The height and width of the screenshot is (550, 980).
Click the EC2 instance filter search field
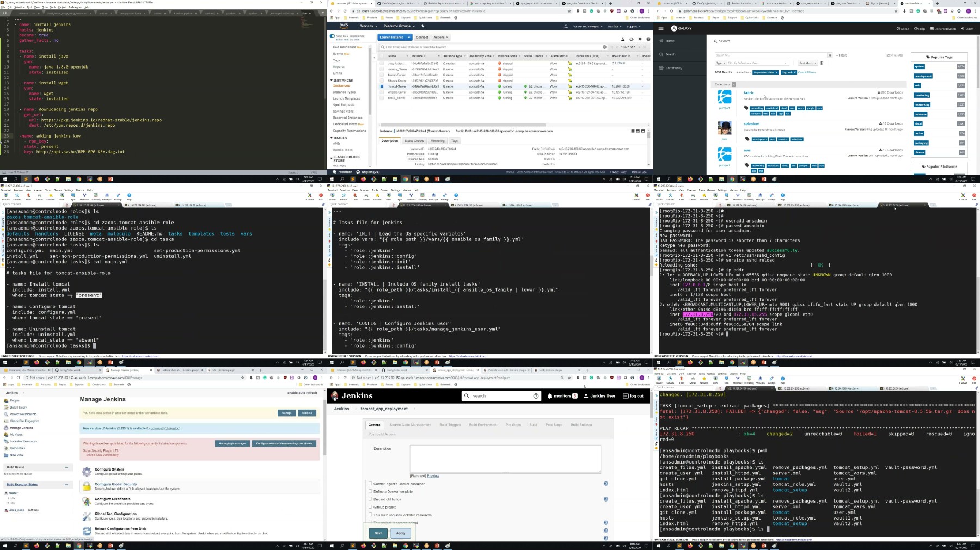pos(494,47)
